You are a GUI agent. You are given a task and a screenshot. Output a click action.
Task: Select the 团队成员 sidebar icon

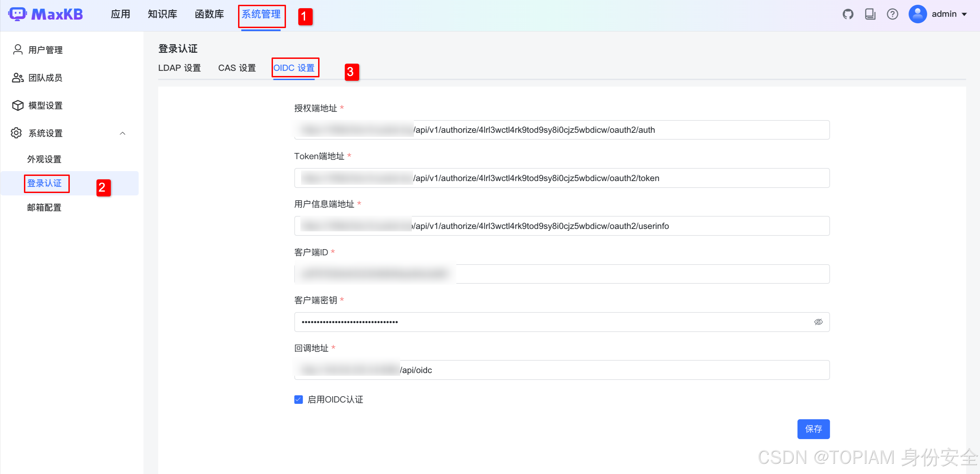tap(17, 77)
